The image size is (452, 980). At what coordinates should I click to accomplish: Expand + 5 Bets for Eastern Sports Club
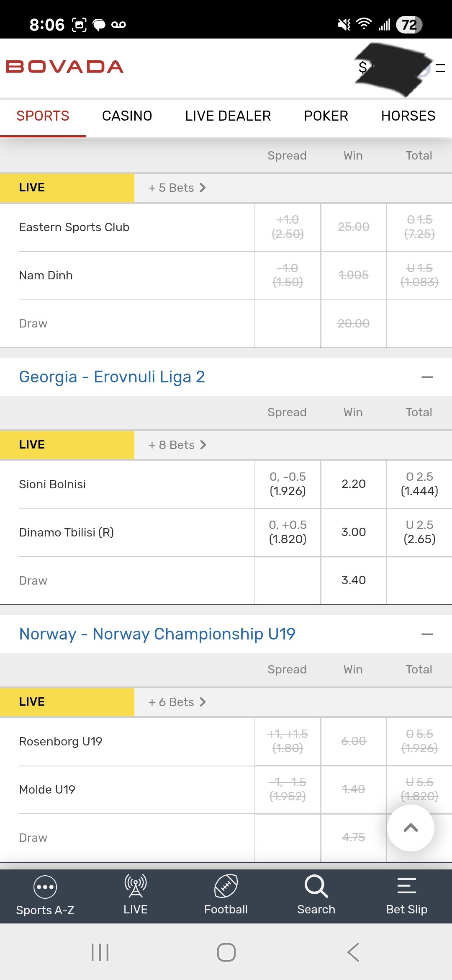177,188
